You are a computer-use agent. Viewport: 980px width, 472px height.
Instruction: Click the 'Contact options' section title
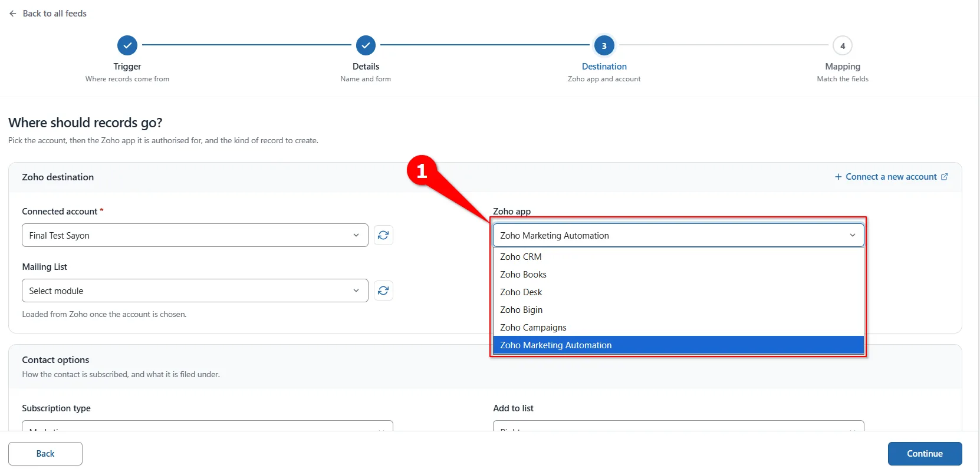click(x=55, y=360)
